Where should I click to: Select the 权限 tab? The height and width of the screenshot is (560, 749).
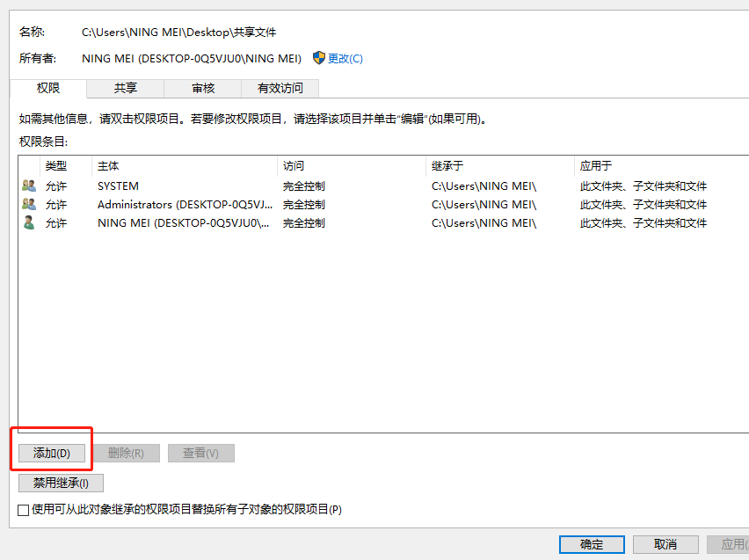click(x=47, y=88)
